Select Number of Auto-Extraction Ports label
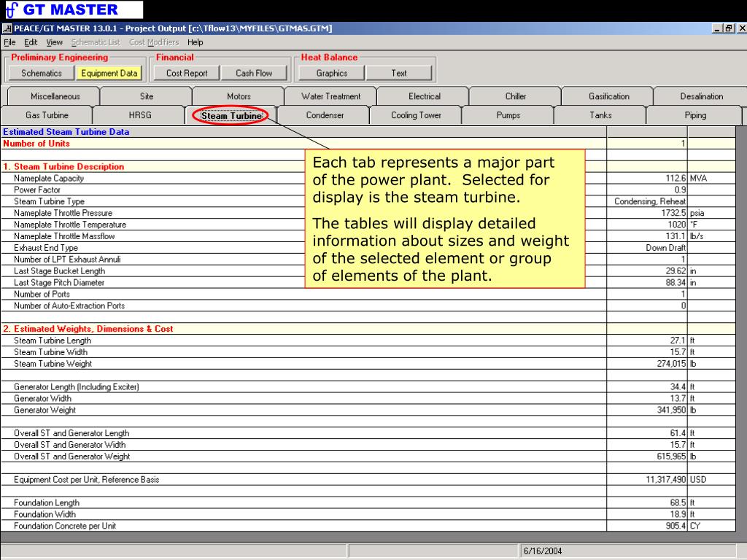 69,306
